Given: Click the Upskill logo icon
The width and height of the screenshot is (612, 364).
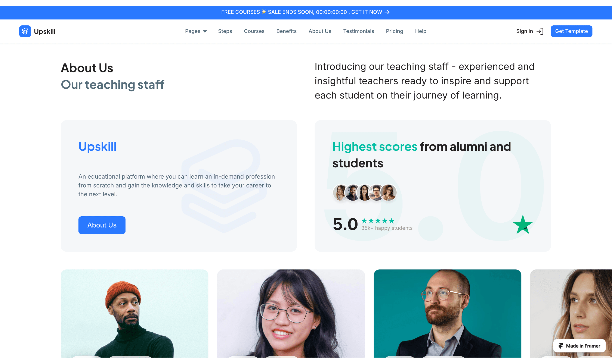Looking at the screenshot, I should (x=25, y=31).
